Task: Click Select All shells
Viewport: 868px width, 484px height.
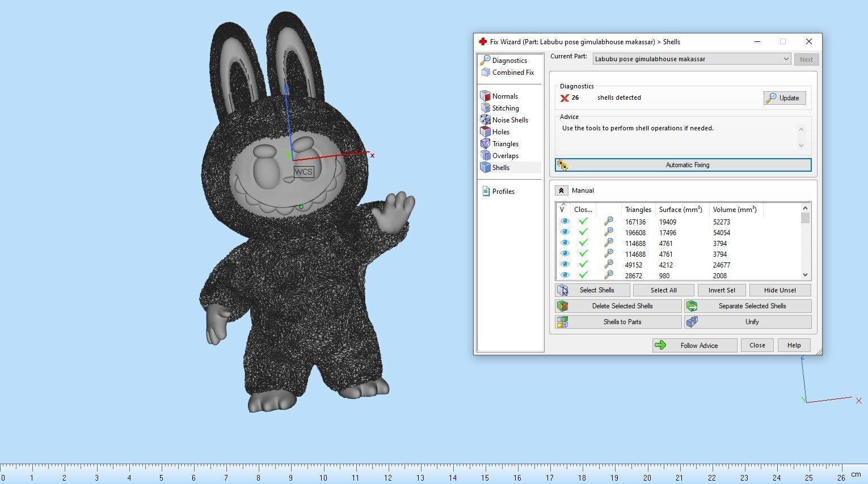Action: 663,290
